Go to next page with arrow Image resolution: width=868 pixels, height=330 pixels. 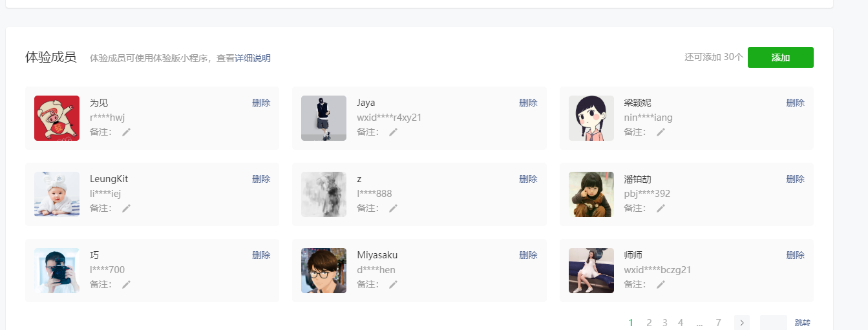(742, 323)
